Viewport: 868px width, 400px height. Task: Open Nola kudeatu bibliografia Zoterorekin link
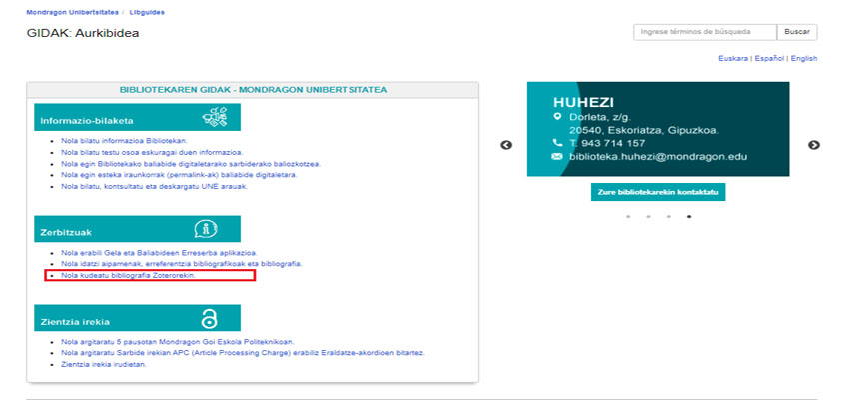click(x=129, y=275)
